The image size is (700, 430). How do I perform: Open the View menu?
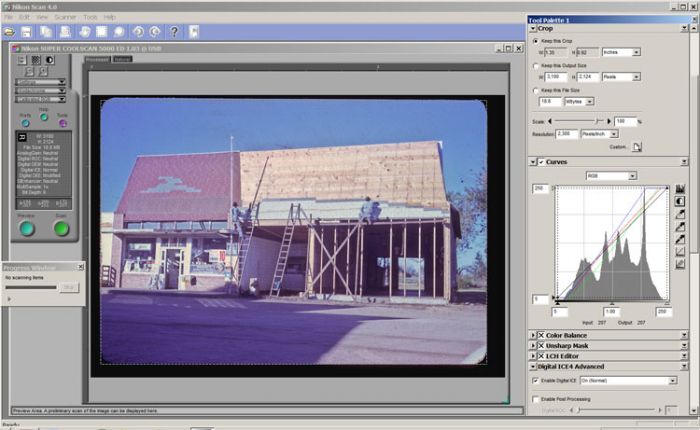pos(42,17)
